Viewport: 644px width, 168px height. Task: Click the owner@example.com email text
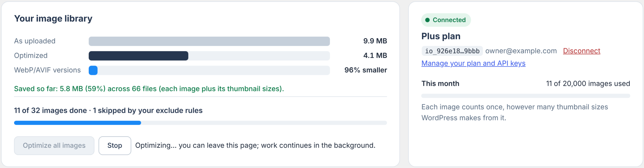pyautogui.click(x=521, y=51)
